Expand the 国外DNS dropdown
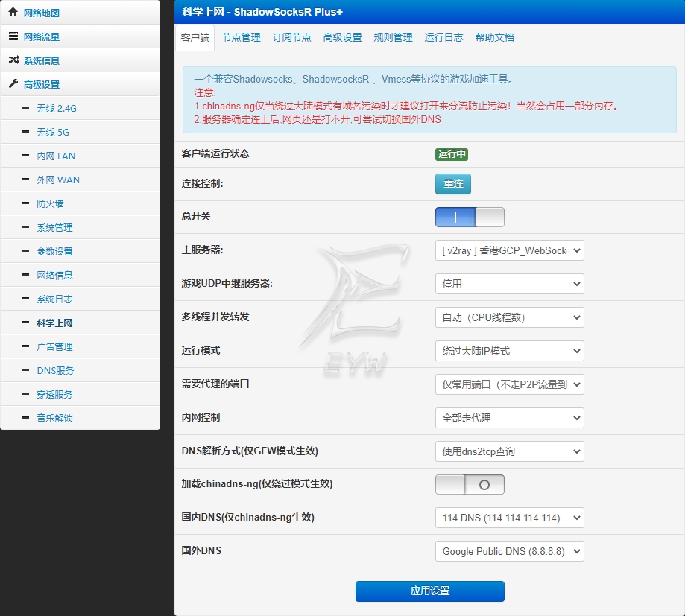The image size is (685, 616). point(509,551)
